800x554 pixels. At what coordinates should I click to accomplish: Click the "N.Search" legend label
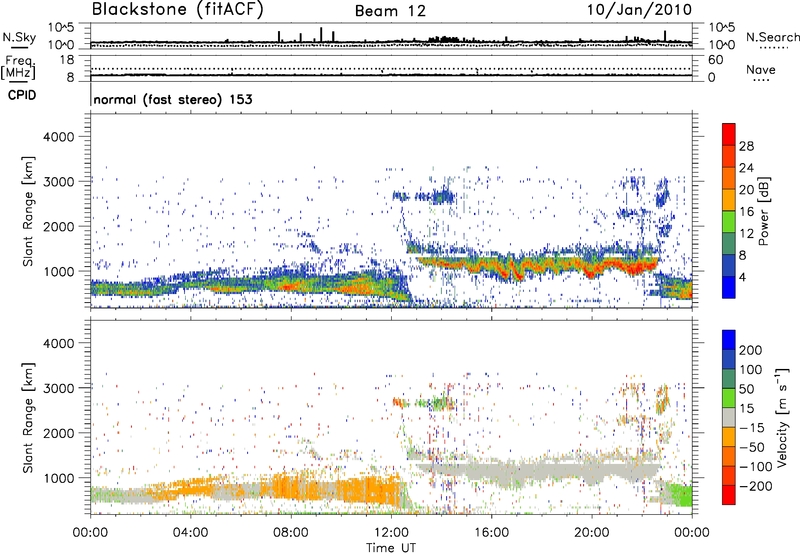coord(772,37)
